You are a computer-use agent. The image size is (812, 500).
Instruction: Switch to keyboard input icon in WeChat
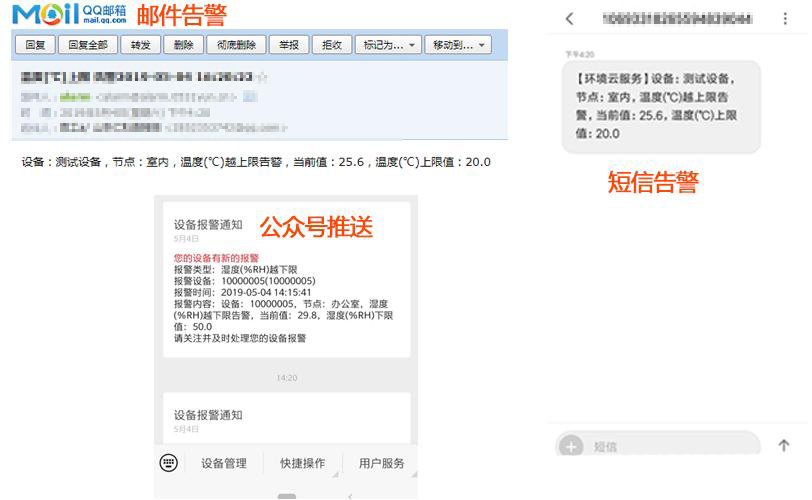(x=169, y=462)
